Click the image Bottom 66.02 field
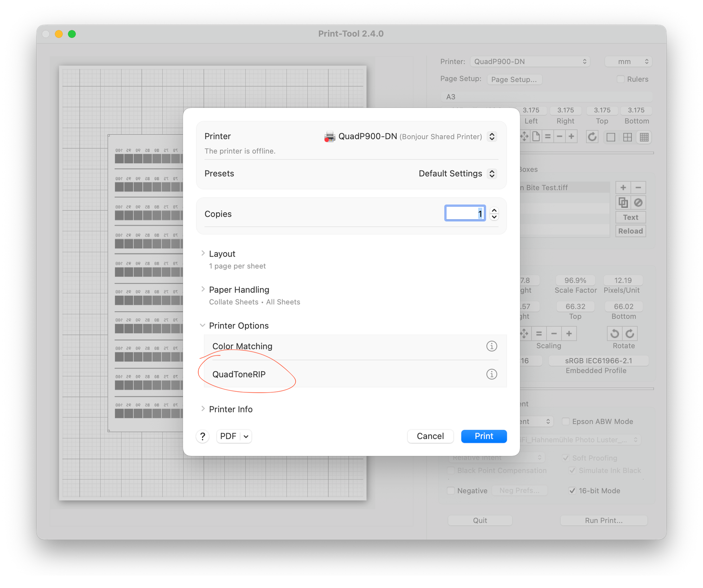 tap(624, 306)
